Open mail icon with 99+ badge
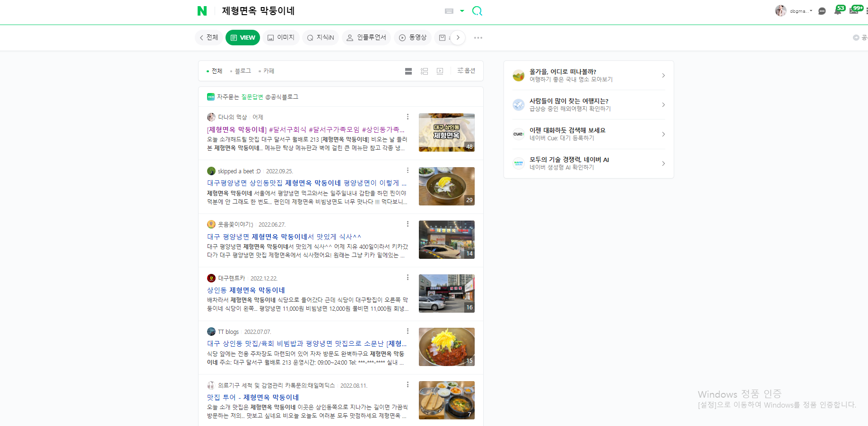868x426 pixels. 855,10
